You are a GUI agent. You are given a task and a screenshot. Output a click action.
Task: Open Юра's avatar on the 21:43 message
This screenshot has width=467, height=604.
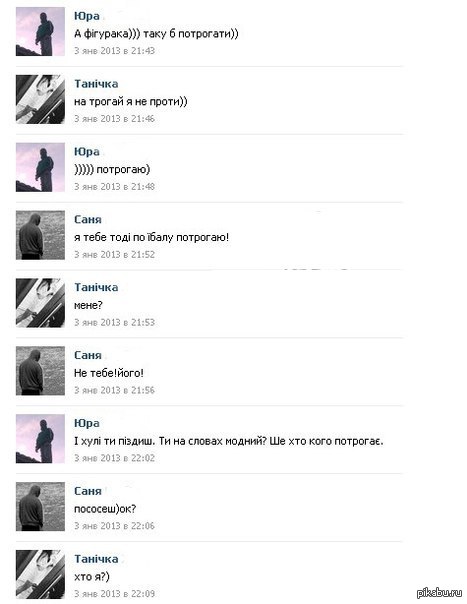(x=40, y=32)
